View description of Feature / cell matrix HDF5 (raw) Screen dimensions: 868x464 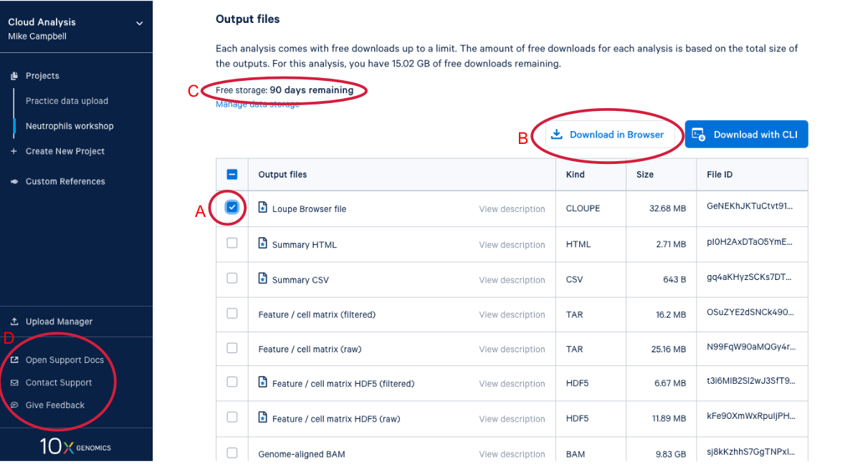pos(512,419)
